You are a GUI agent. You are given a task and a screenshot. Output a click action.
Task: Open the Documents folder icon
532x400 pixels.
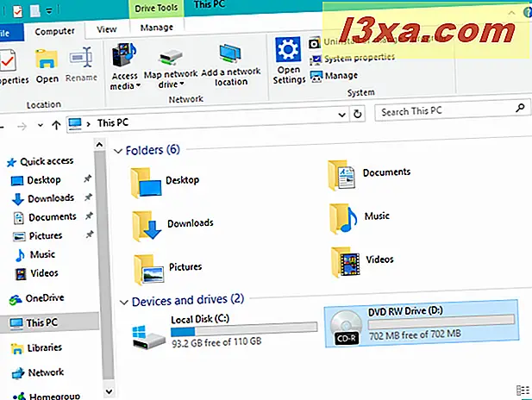pos(341,175)
